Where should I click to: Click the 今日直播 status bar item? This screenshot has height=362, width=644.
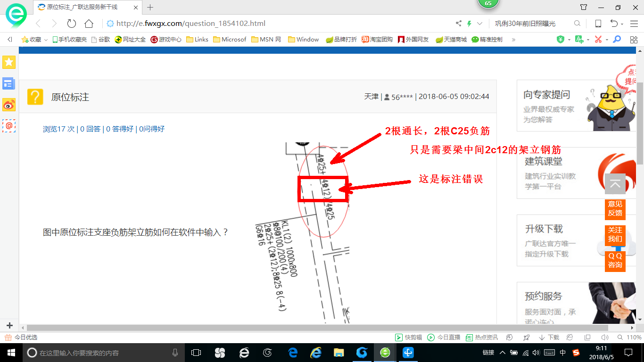444,337
